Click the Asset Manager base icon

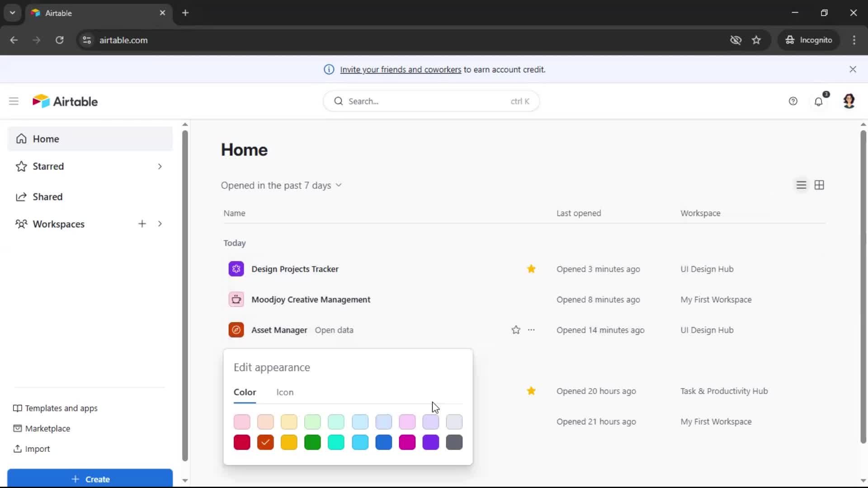236,330
